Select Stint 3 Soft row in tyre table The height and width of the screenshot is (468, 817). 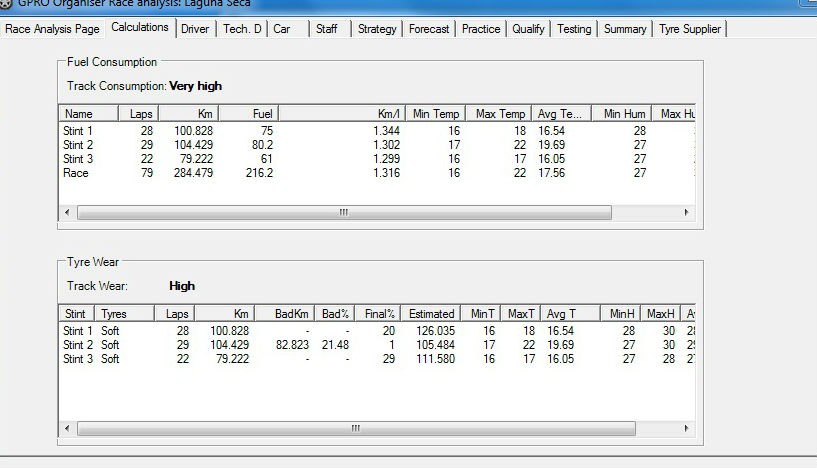pyautogui.click(x=377, y=359)
